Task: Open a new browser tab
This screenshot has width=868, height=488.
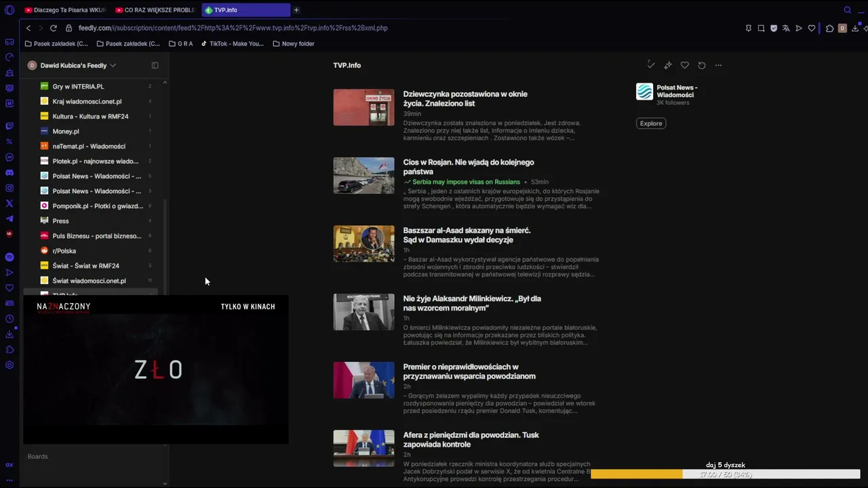Action: [x=296, y=10]
